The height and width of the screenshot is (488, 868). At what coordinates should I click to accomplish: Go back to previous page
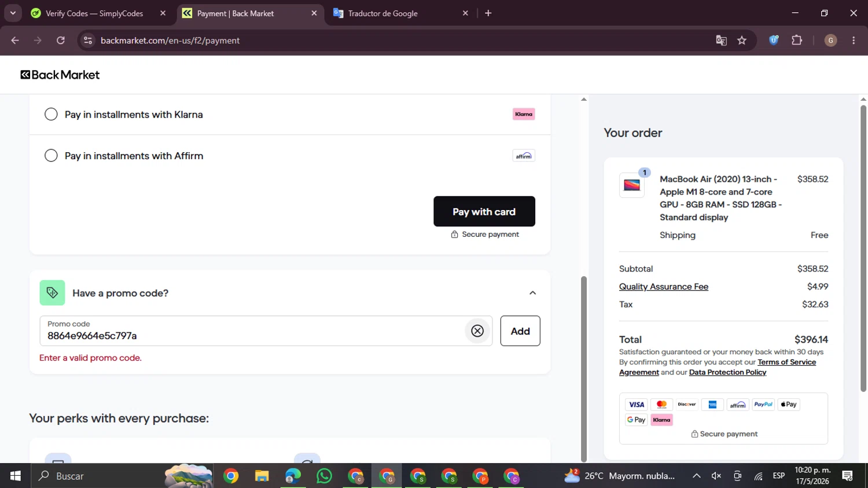[x=15, y=41]
